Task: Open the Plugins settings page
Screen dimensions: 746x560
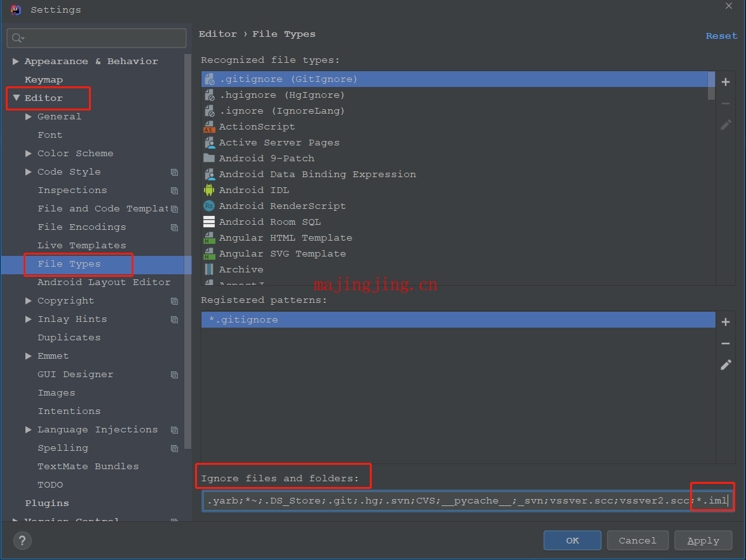Action: point(46,503)
